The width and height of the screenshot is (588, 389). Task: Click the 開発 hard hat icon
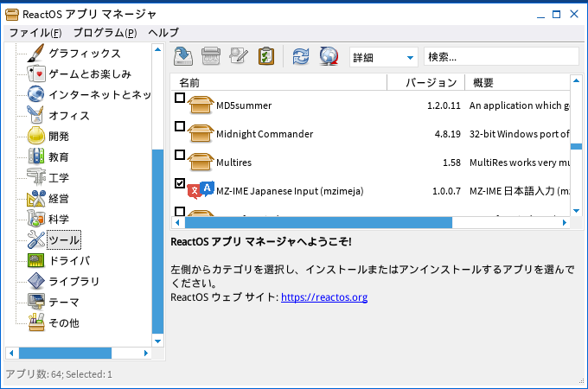[36, 136]
